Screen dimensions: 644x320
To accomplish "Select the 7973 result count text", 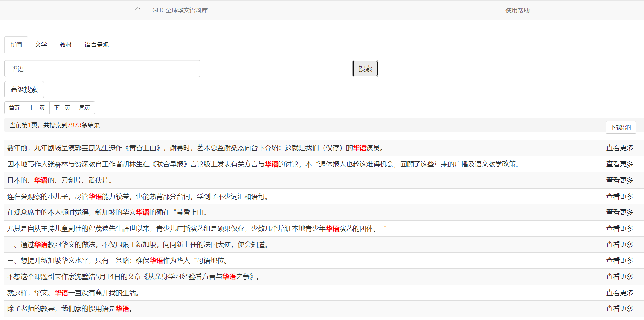I will 75,125.
